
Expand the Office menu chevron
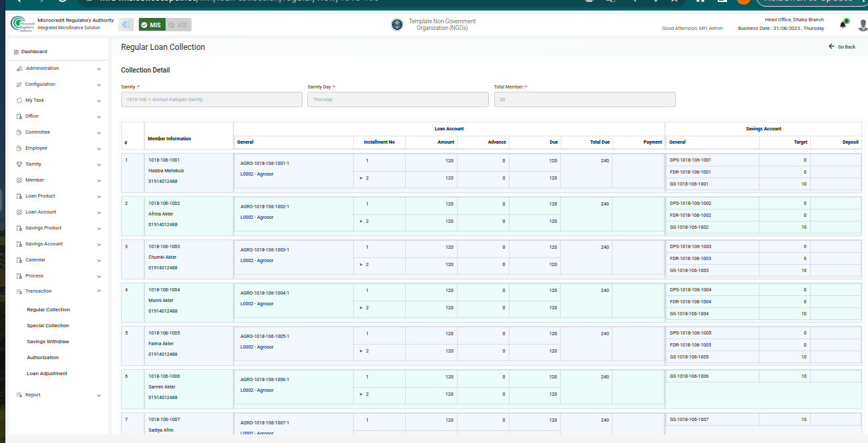pos(99,116)
